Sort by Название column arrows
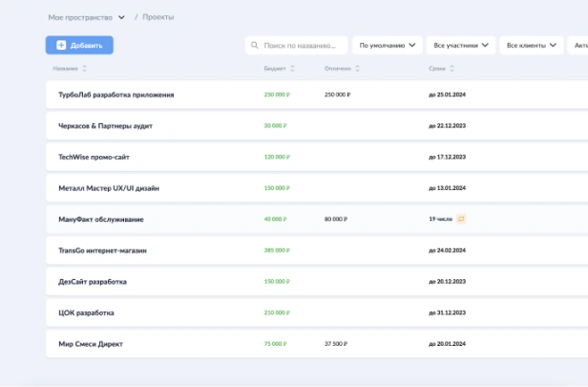The image size is (588, 387). click(x=84, y=69)
